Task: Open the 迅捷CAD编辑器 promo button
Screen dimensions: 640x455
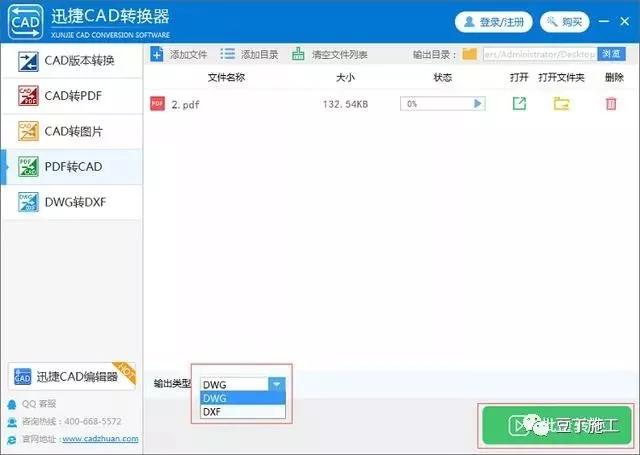Action: pos(72,376)
